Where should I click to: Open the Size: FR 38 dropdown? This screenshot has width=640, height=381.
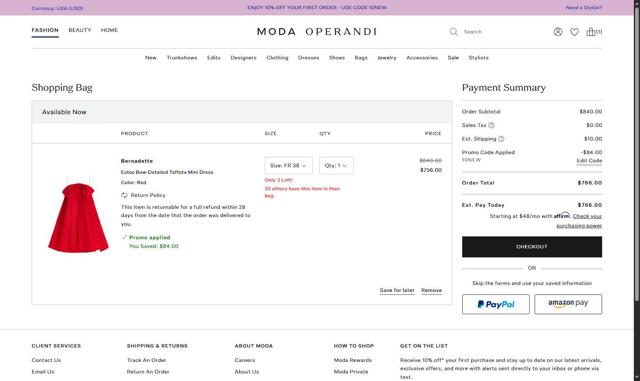pos(288,165)
